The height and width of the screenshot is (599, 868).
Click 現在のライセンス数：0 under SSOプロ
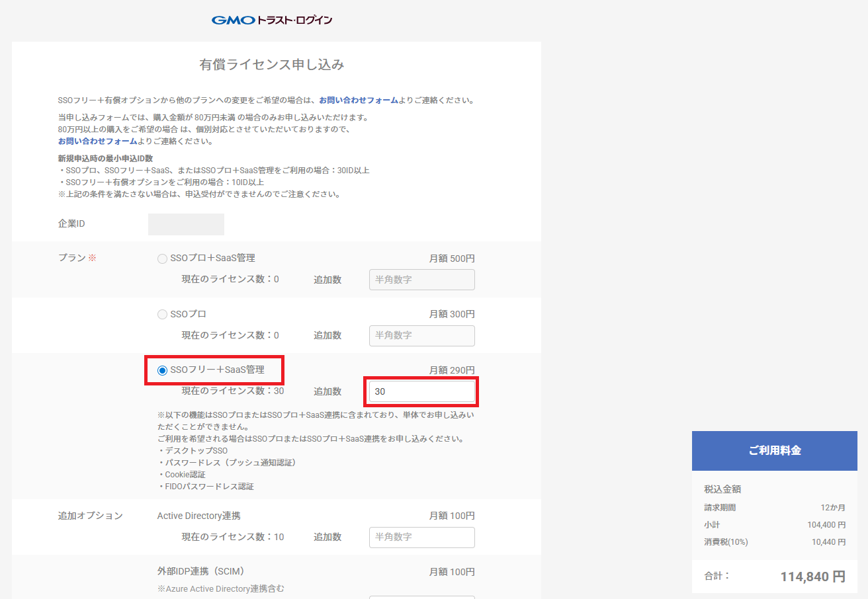pyautogui.click(x=230, y=335)
